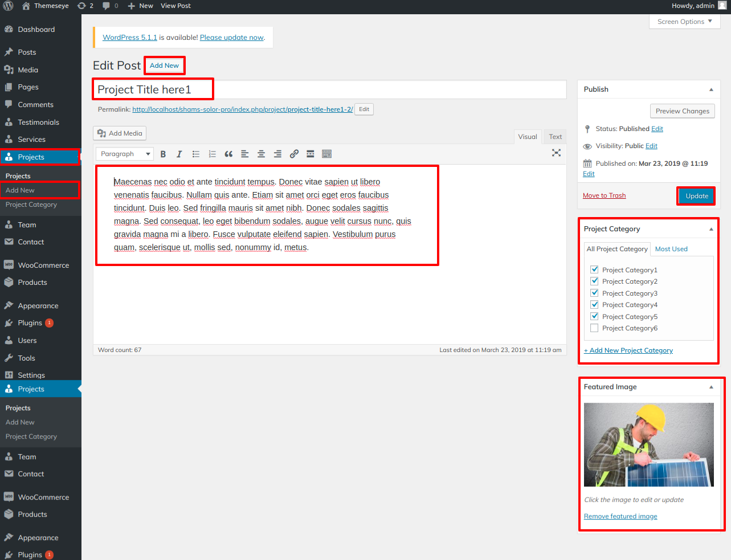Collapse the Publish panel
This screenshot has width=731, height=560.
tap(710, 89)
